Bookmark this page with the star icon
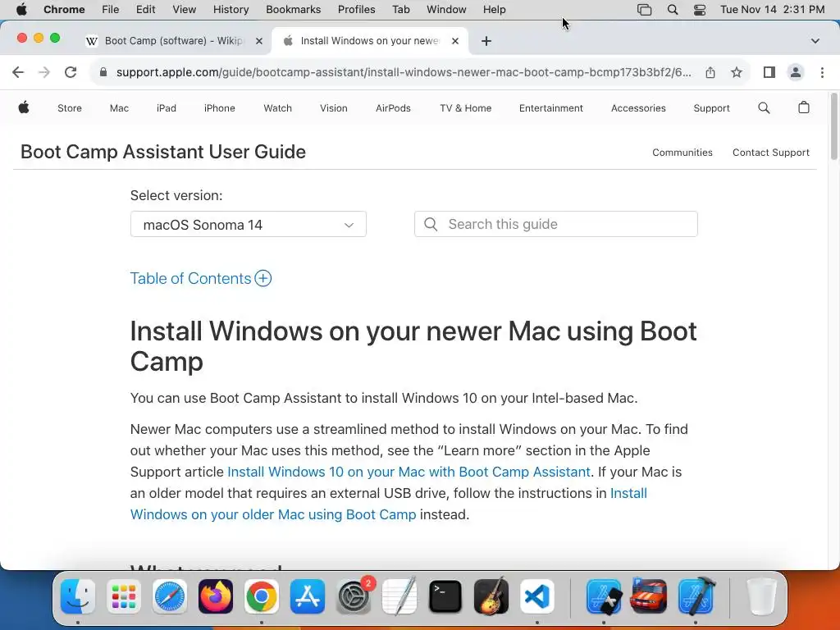 point(737,72)
